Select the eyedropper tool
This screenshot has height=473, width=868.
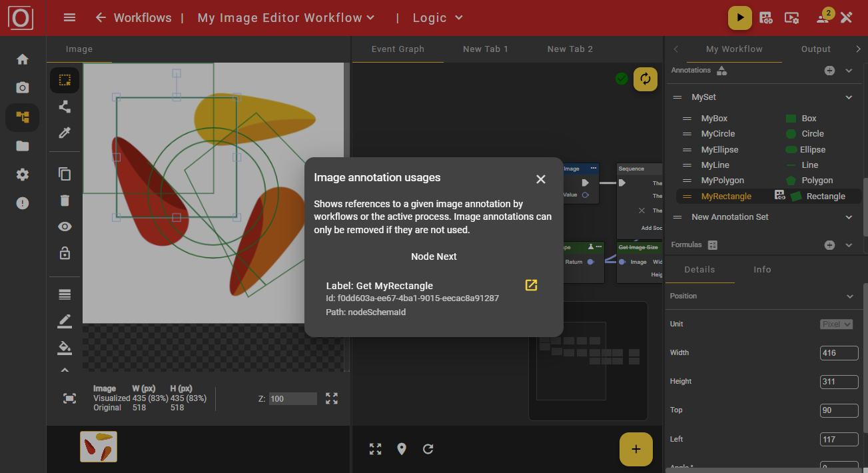[65, 133]
